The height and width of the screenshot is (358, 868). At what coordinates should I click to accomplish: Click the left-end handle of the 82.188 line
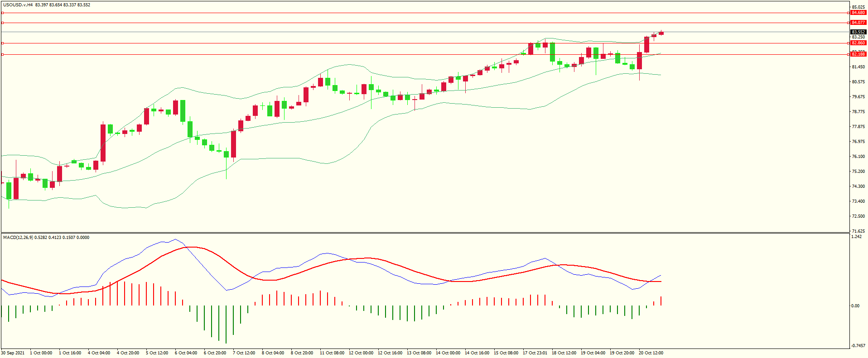click(2, 54)
